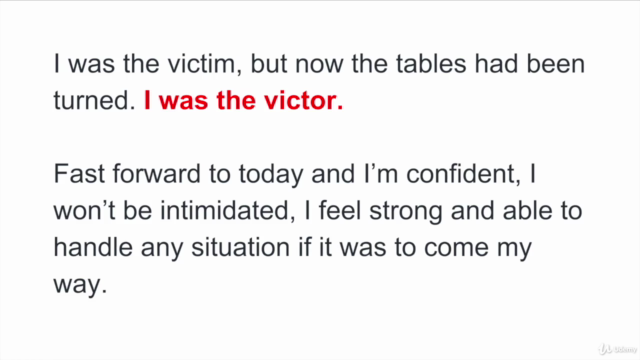This screenshot has height=360, width=640.
Task: Click the word "today" in second paragraph
Action: [271, 174]
